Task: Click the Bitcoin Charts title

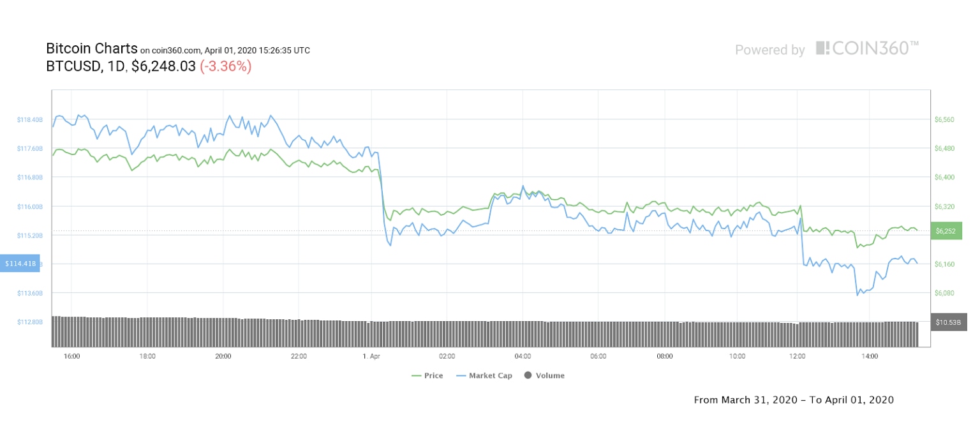Action: pyautogui.click(x=91, y=48)
